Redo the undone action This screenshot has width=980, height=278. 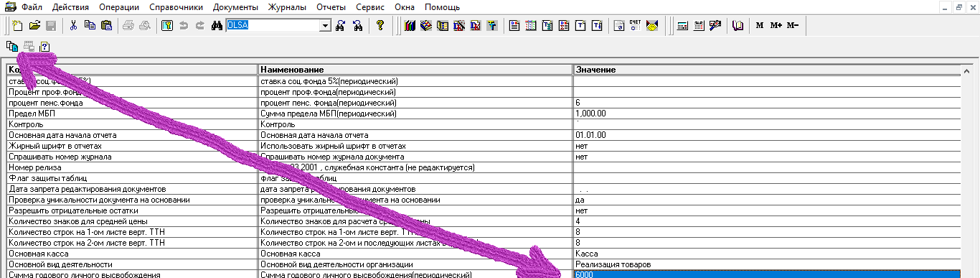pos(199,26)
